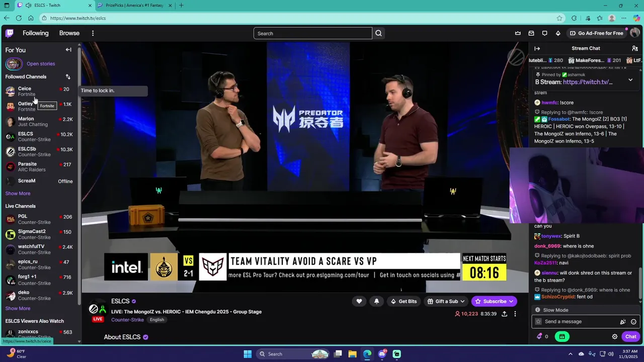This screenshot has width=644, height=362.
Task: Click the browser refresh icon
Action: point(19,18)
